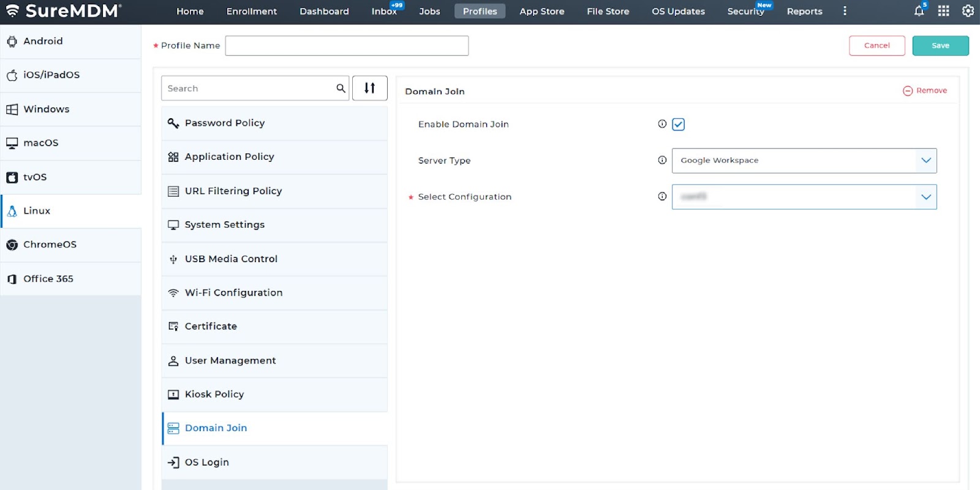Show info for Enable Domain Join

coord(662,124)
